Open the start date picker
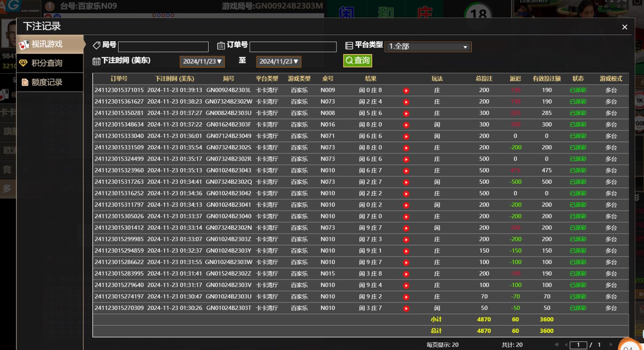644x350 pixels. tap(202, 62)
